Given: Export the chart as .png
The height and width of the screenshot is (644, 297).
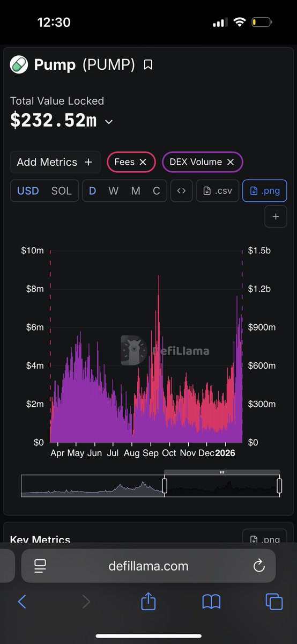Looking at the screenshot, I should click(x=265, y=191).
